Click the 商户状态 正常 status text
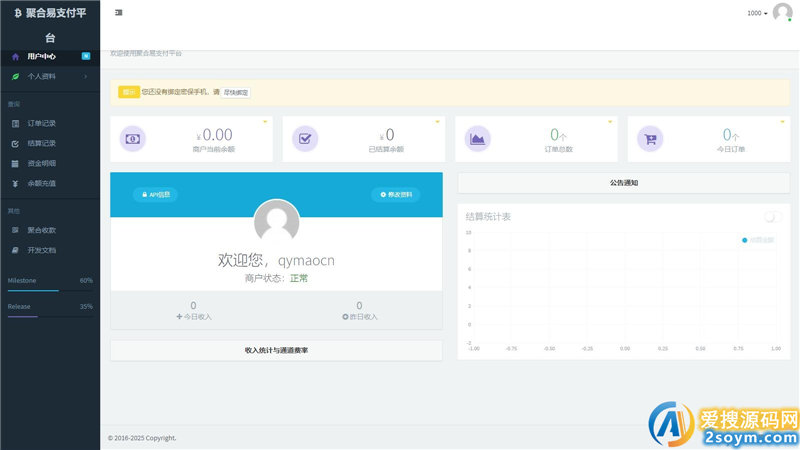Viewport: 800px width, 450px height. [299, 278]
